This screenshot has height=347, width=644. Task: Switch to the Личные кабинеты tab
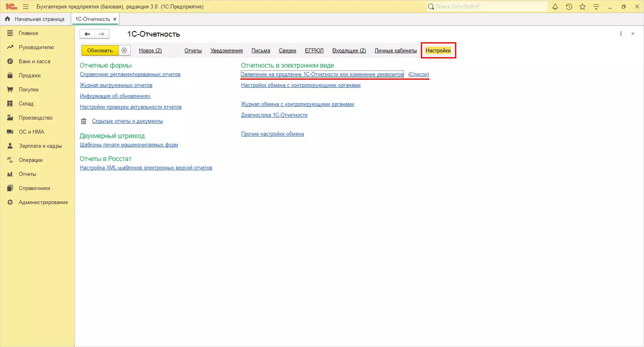pos(396,51)
